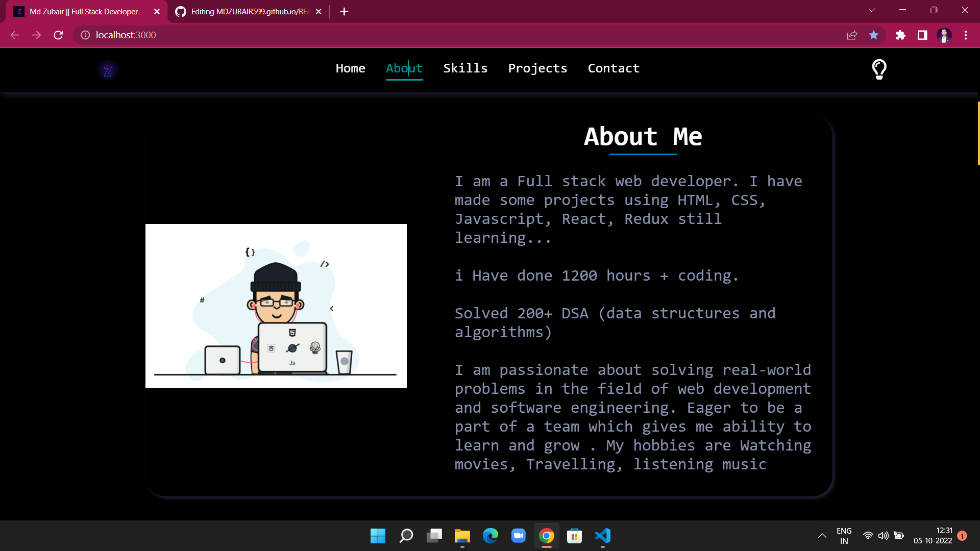Close the Editing MDZUBAIR599 GitHub tab
This screenshot has width=980, height=551.
pyautogui.click(x=318, y=11)
